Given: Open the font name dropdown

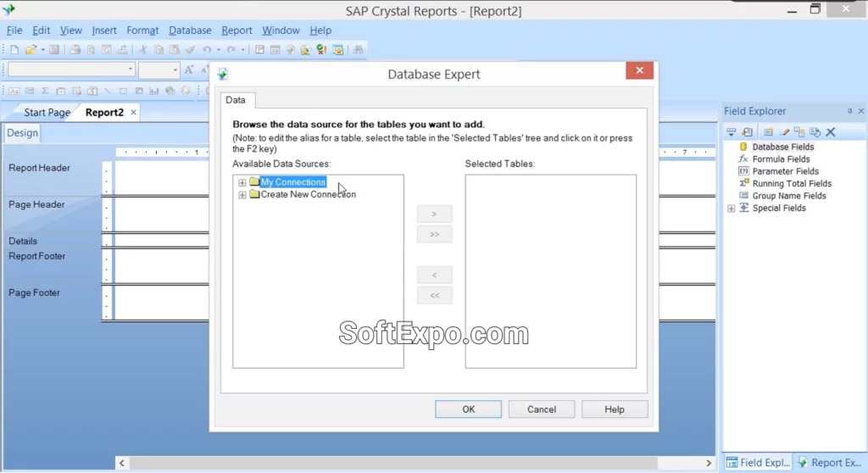Looking at the screenshot, I should (x=130, y=70).
